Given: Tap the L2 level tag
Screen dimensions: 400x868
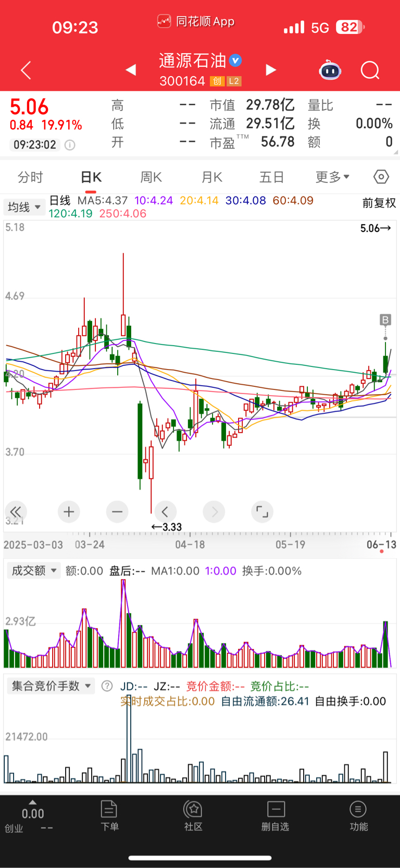Looking at the screenshot, I should (234, 81).
